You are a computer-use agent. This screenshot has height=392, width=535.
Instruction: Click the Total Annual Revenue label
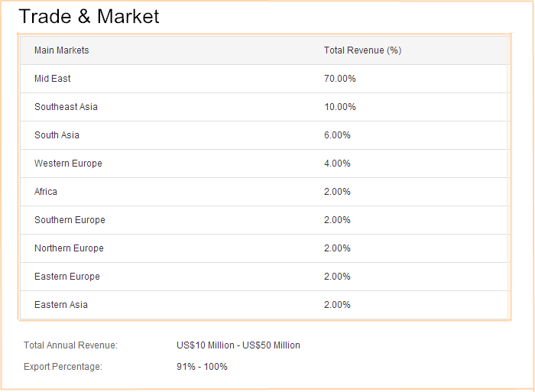70,345
